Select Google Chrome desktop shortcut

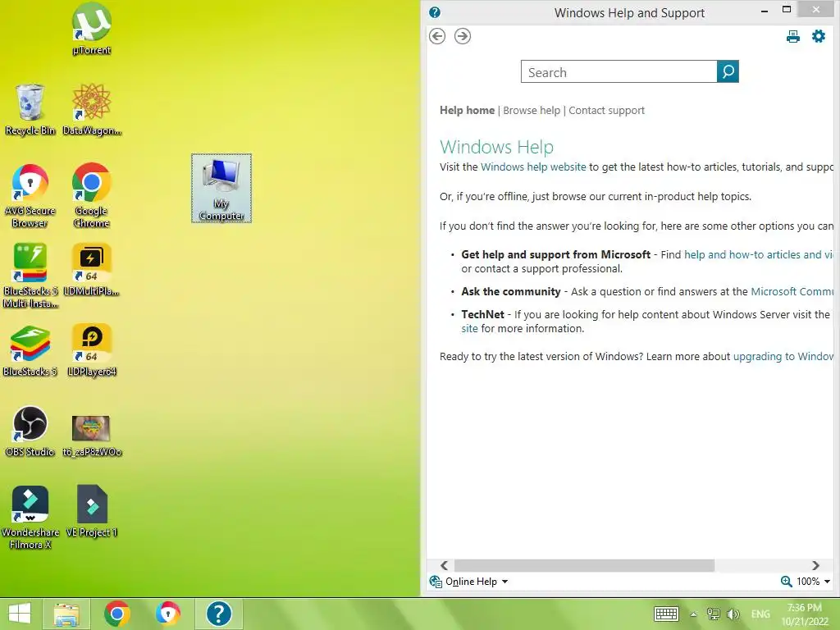(92, 195)
